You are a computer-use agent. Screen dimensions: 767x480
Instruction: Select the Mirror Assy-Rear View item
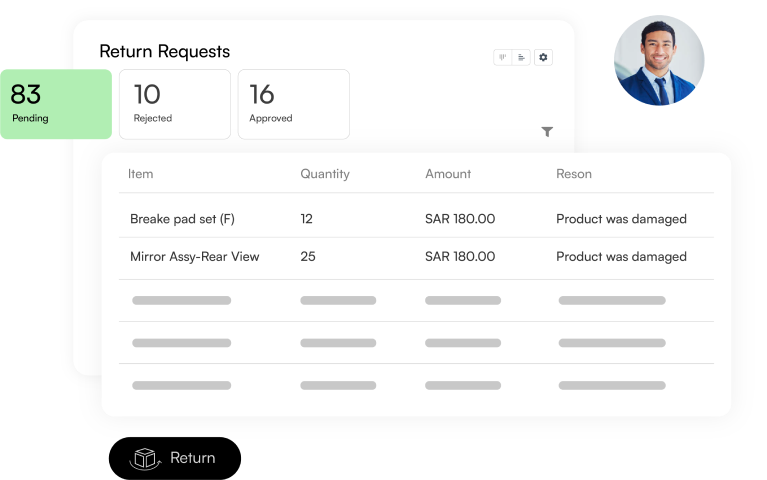194,256
